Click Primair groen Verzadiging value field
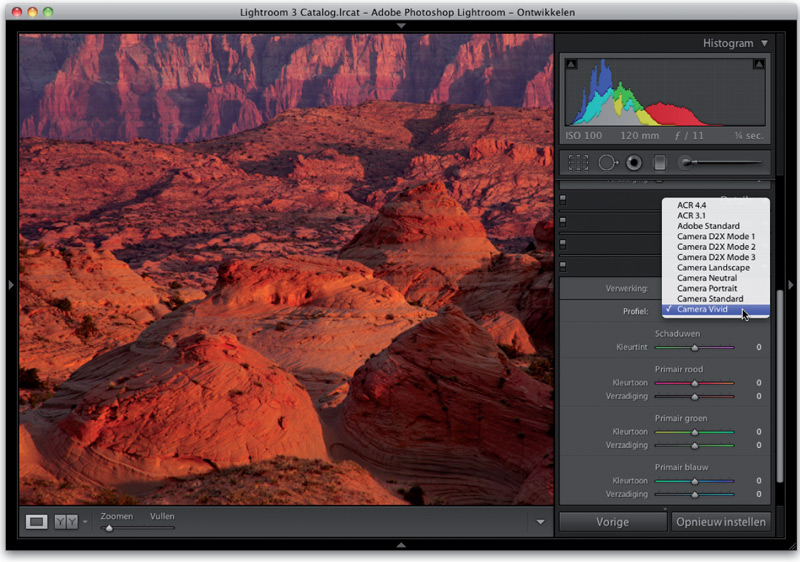 pyautogui.click(x=759, y=445)
